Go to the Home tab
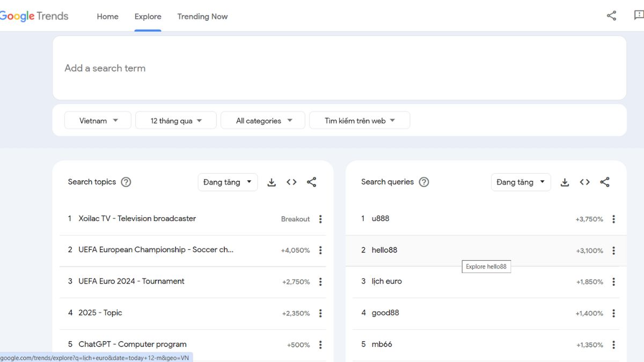The height and width of the screenshot is (362, 644). coord(107,16)
